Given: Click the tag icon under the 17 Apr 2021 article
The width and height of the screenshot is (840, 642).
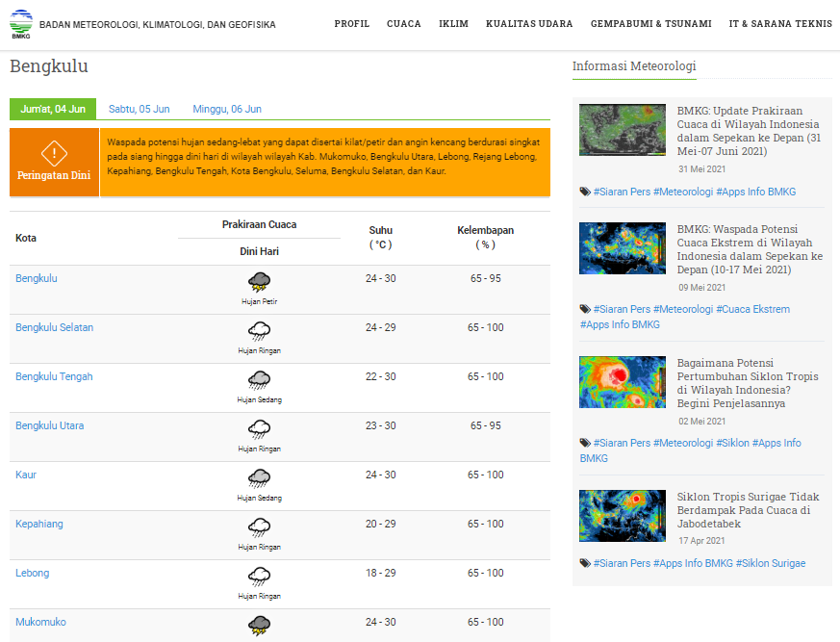Looking at the screenshot, I should (585, 563).
